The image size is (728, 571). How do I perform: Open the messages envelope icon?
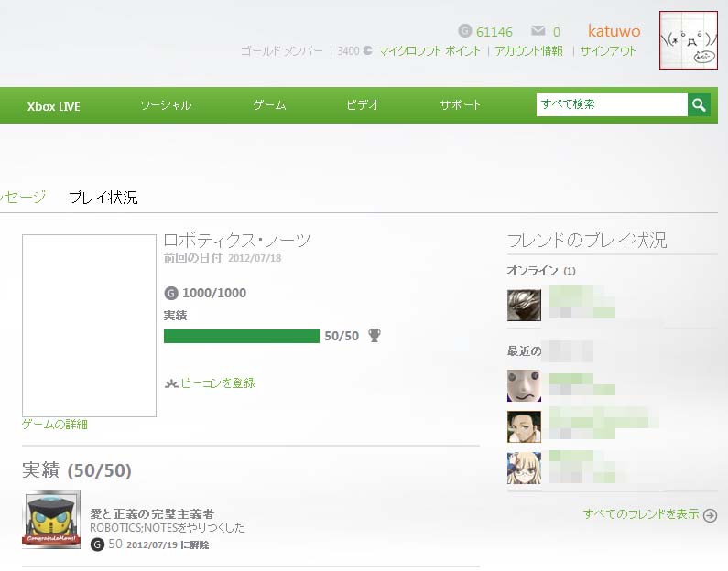pyautogui.click(x=538, y=30)
